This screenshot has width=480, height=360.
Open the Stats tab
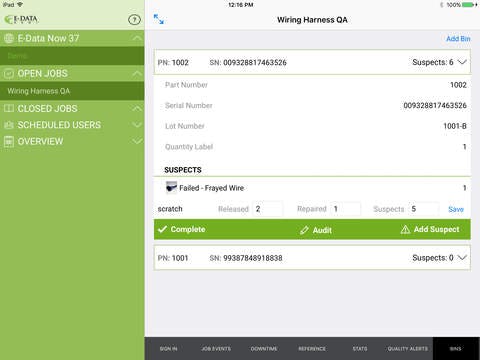tap(360, 349)
